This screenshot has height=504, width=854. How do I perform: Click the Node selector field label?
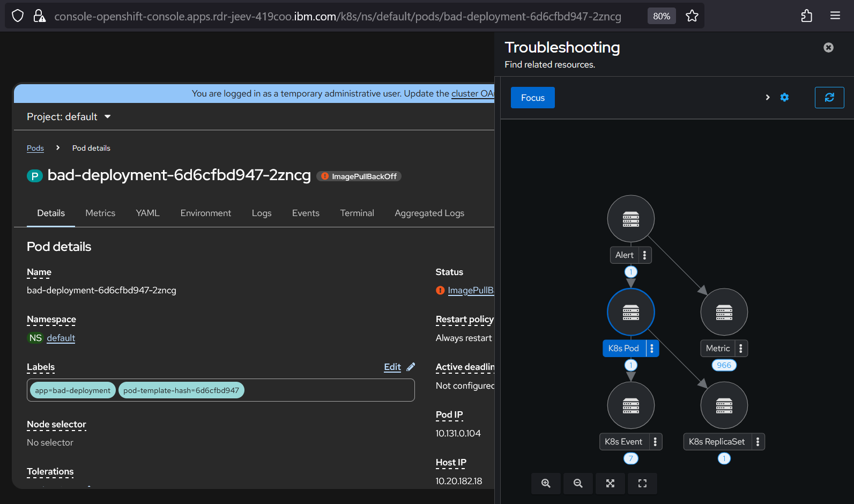coord(56,424)
